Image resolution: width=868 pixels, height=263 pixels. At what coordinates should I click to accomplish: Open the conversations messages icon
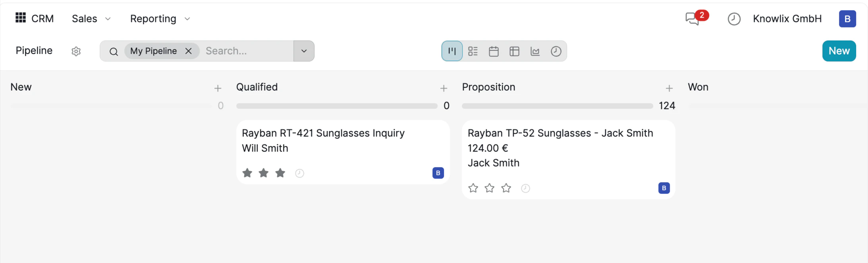693,19
